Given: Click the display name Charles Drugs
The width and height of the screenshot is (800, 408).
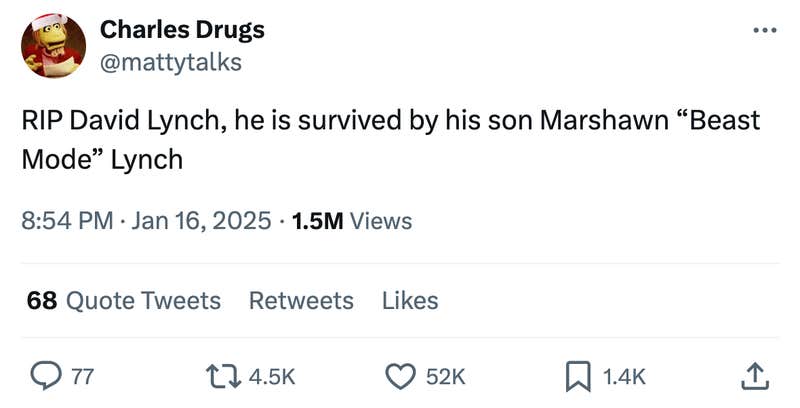Looking at the screenshot, I should pos(183,29).
